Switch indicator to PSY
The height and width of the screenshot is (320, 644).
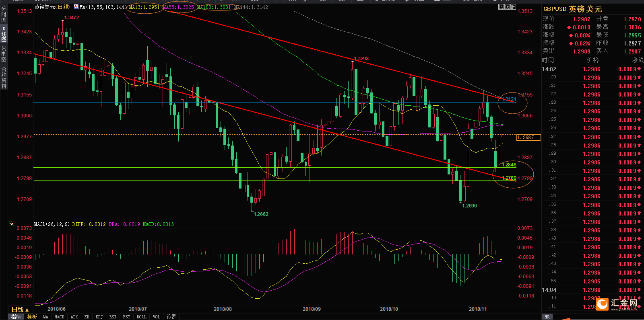[126, 317]
